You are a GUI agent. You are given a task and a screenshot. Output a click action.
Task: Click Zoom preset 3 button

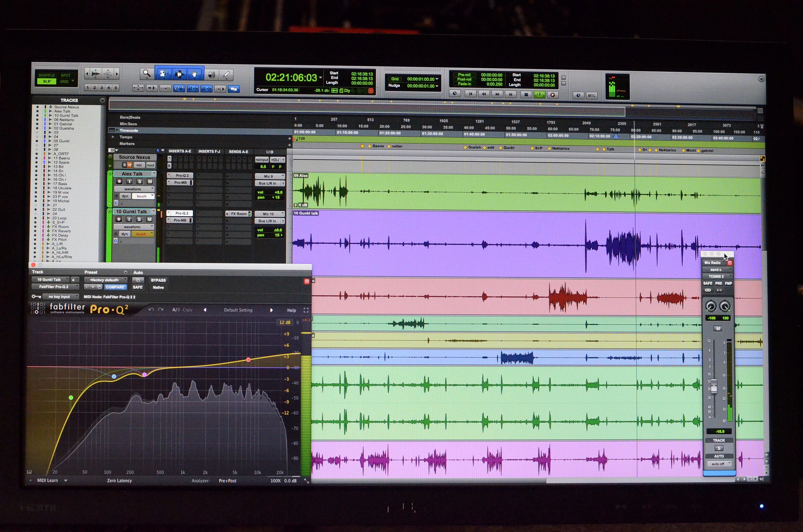(x=101, y=88)
